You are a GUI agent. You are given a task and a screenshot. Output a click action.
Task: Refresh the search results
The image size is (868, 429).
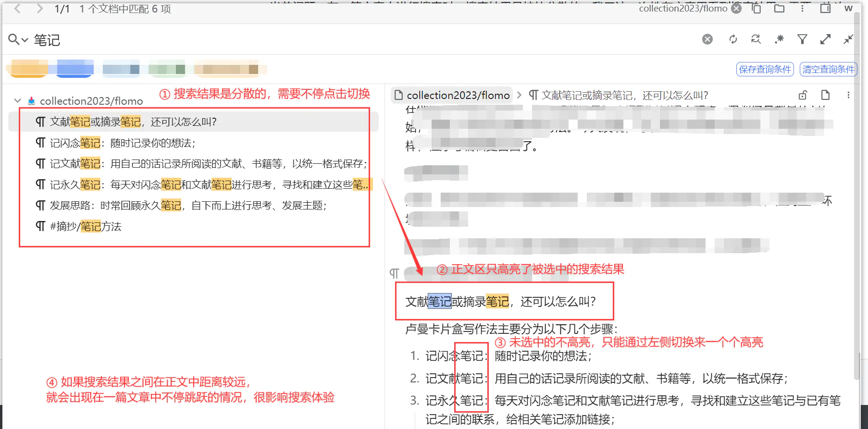pos(733,39)
